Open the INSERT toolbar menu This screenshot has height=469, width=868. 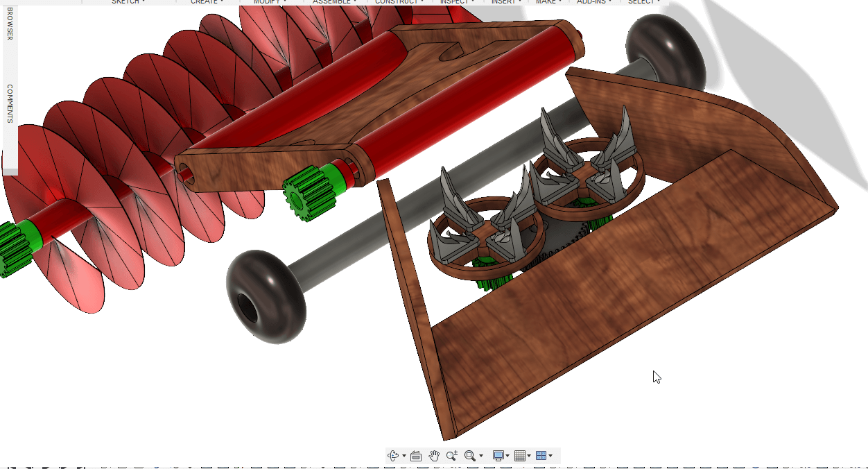[507, 2]
